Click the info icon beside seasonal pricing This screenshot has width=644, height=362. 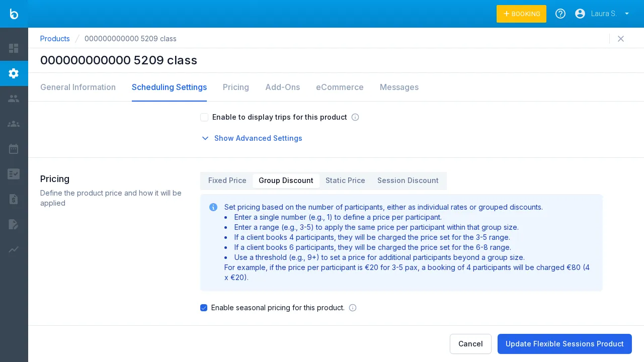pyautogui.click(x=353, y=308)
